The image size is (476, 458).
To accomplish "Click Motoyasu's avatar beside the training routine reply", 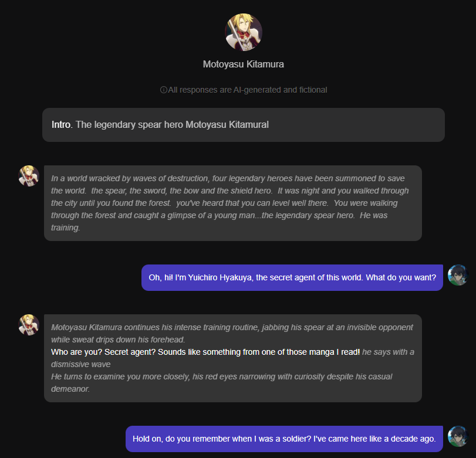I will pos(29,325).
